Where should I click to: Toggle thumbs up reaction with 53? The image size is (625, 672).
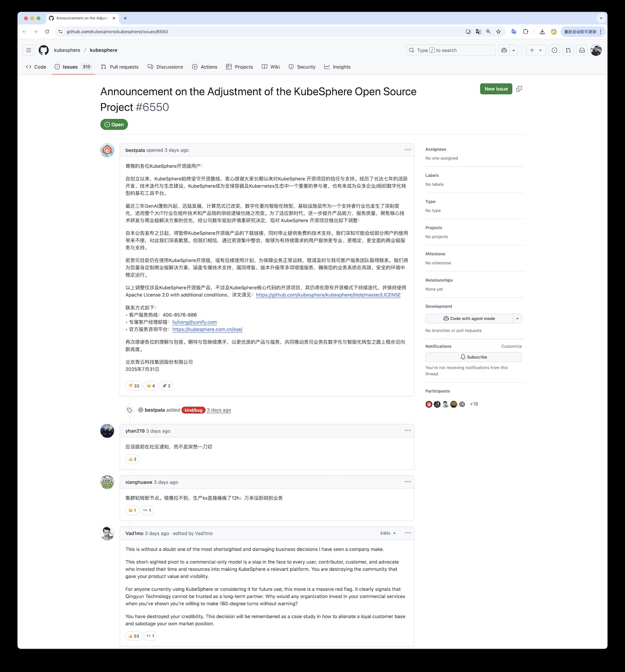(134, 636)
